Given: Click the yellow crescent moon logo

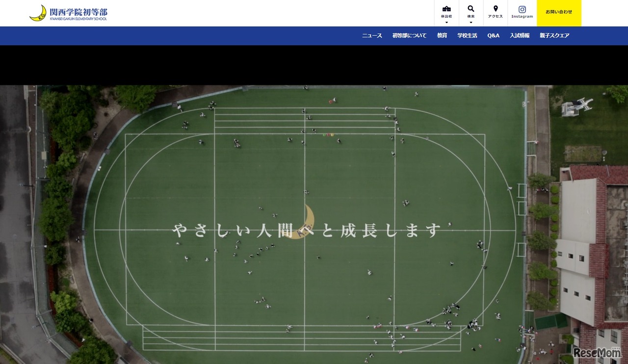Looking at the screenshot, I should tap(37, 12).
